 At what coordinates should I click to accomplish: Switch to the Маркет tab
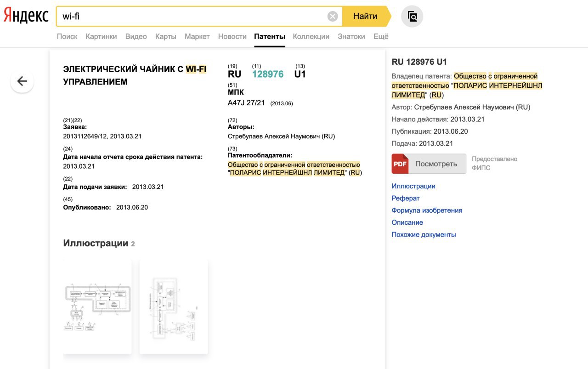pos(197,36)
